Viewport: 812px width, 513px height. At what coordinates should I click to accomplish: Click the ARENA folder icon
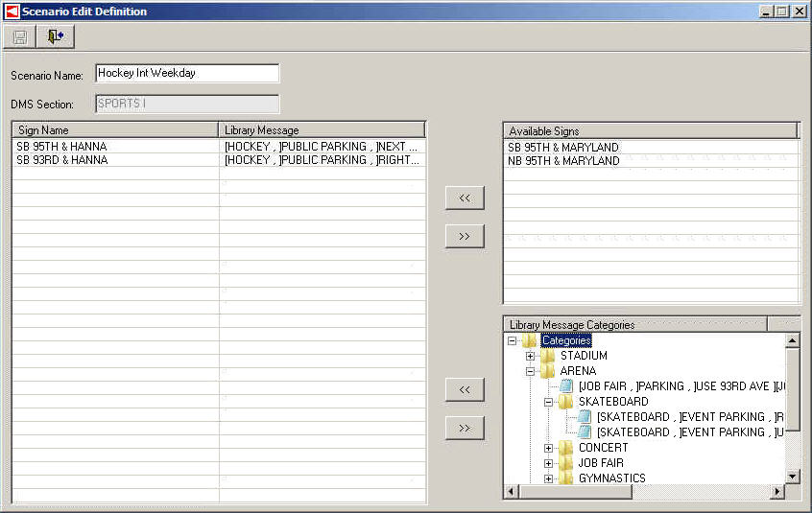click(x=548, y=371)
